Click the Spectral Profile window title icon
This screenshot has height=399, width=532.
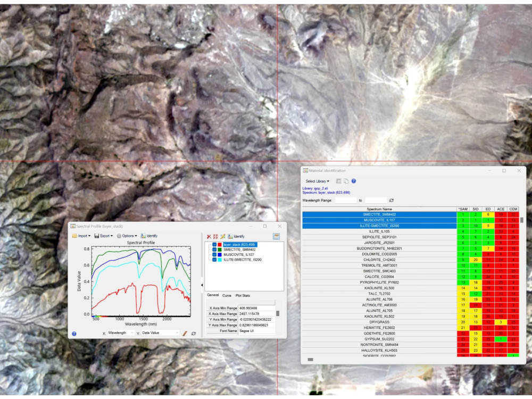click(x=73, y=226)
